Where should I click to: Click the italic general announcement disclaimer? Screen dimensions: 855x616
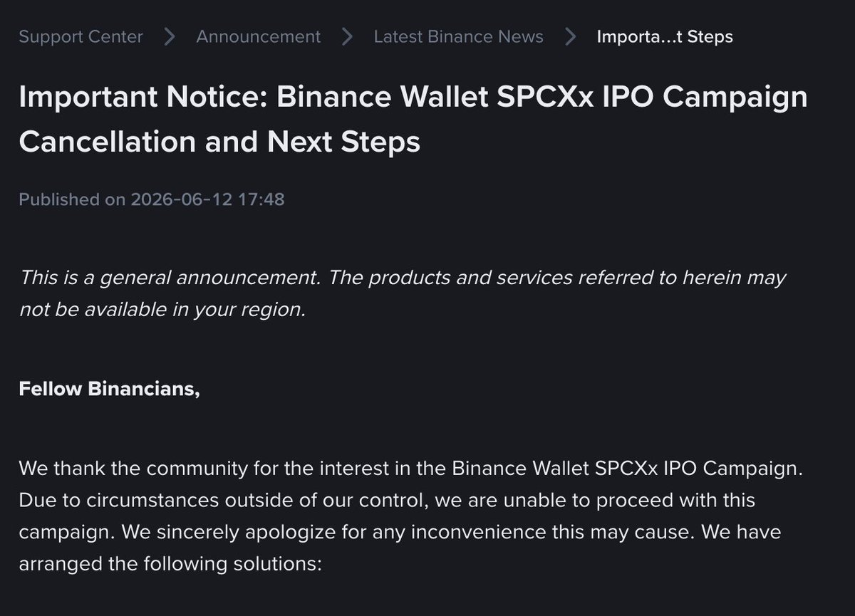point(403,294)
